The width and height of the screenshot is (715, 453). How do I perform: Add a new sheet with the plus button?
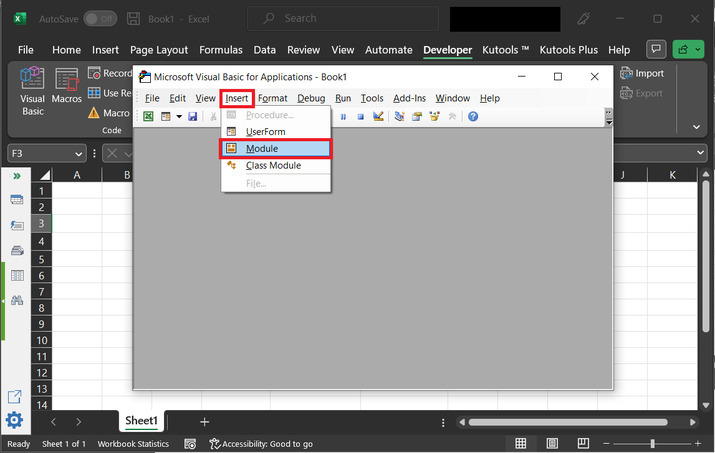click(x=204, y=422)
